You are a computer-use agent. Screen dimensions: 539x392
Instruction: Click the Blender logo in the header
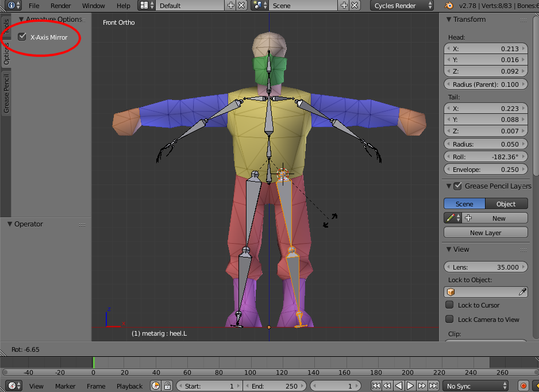point(448,6)
